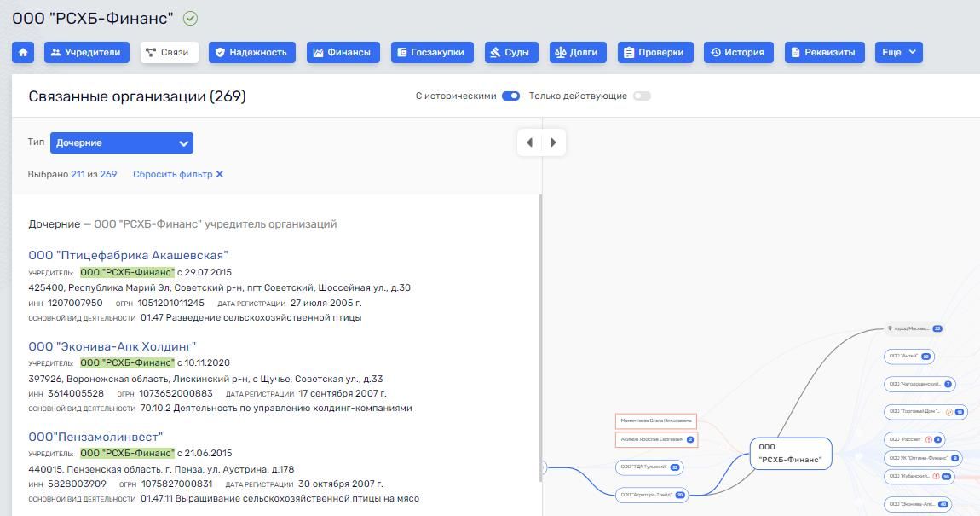
Task: Click ИНН value 1207007950
Action: (75, 303)
